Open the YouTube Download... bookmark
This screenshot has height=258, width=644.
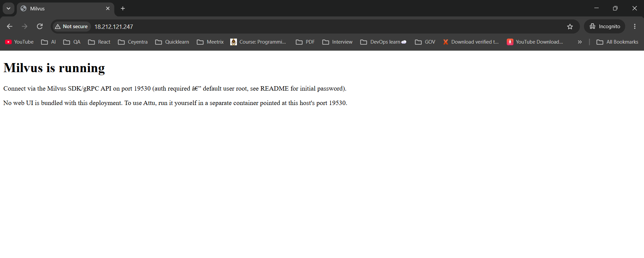point(535,42)
